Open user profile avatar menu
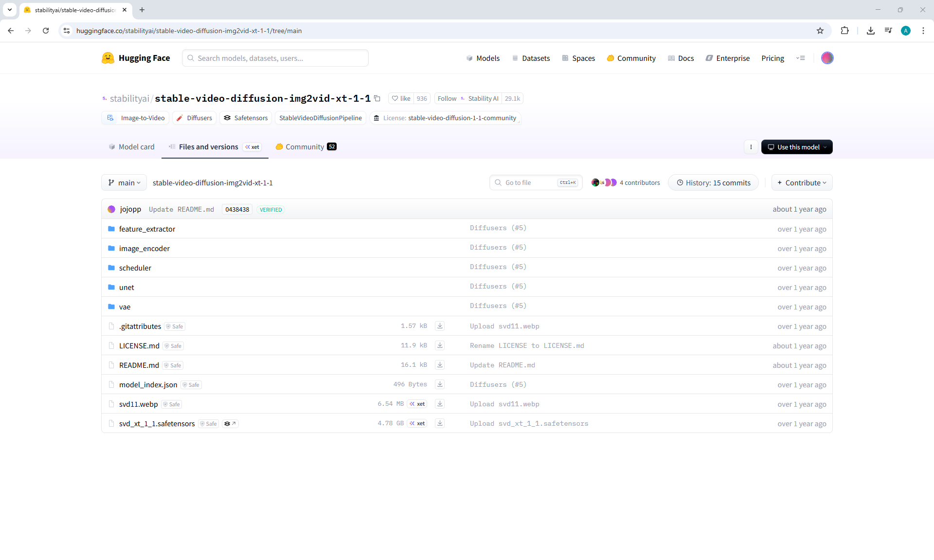Image resolution: width=934 pixels, height=560 pixels. coord(827,58)
